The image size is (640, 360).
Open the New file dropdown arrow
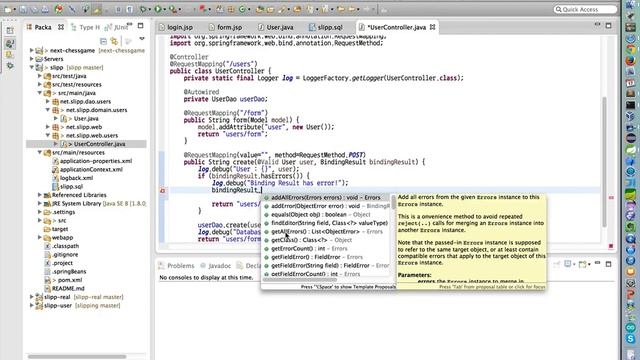[15, 9]
